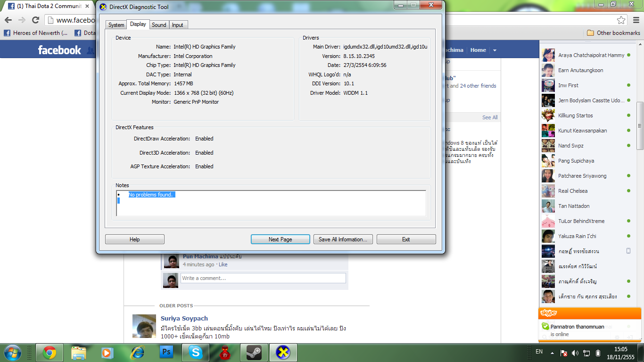Close the Thai Dota 2 Community tab

point(87,6)
